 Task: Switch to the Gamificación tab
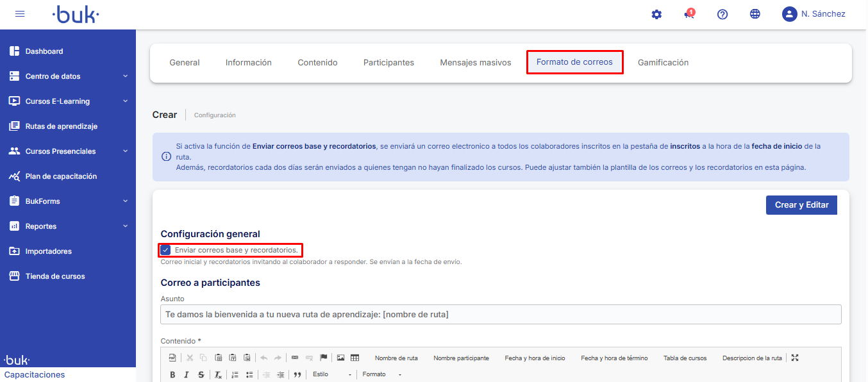(663, 63)
